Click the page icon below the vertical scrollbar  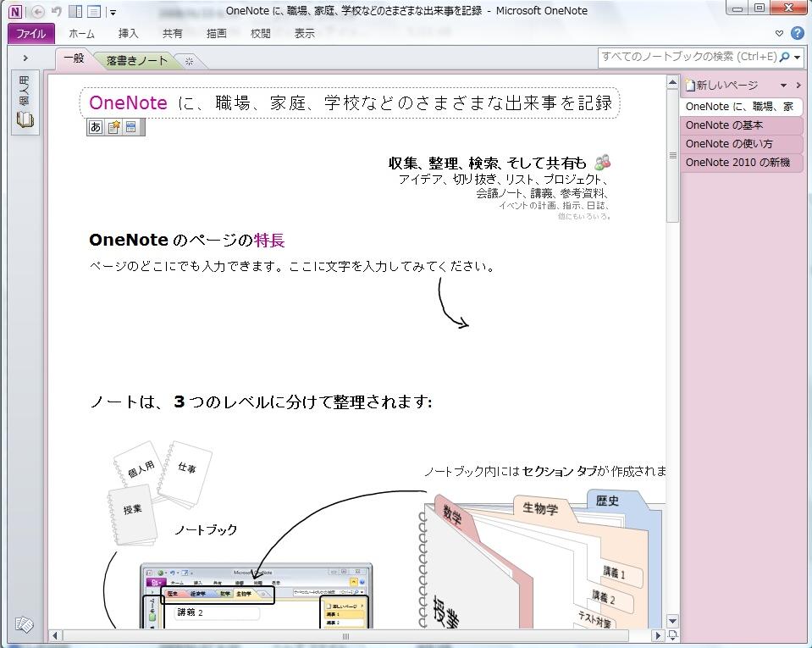[672, 635]
